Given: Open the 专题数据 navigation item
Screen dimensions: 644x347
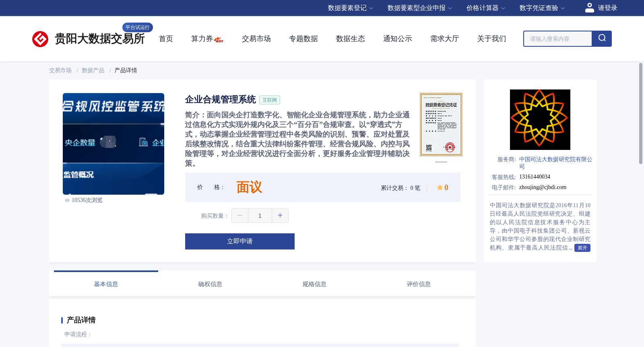Looking at the screenshot, I should click(x=303, y=39).
